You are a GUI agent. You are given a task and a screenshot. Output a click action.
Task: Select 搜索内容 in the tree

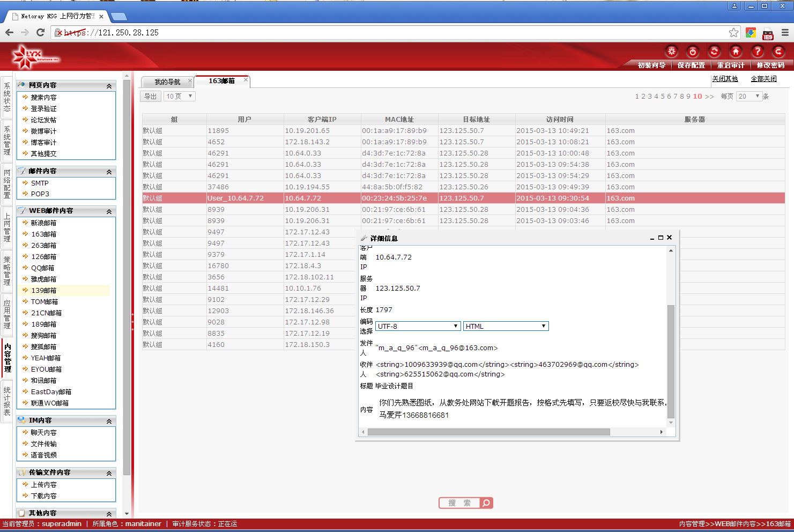43,98
